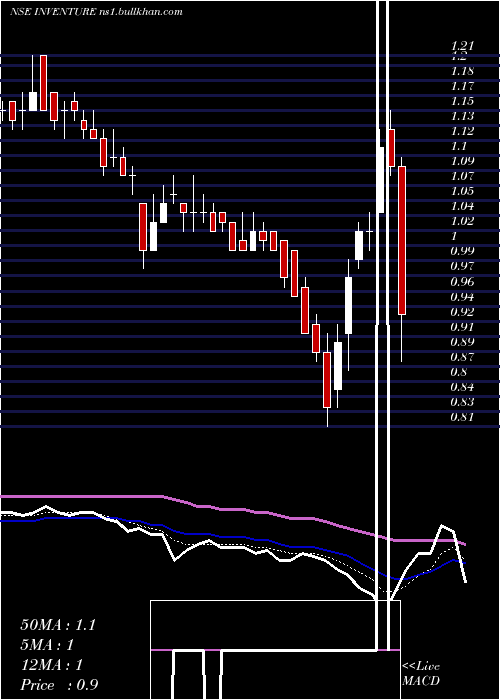Click the ns1.bullkhan.com source text
Image resolution: width=500 pixels, height=700 pixels.
coord(140,12)
